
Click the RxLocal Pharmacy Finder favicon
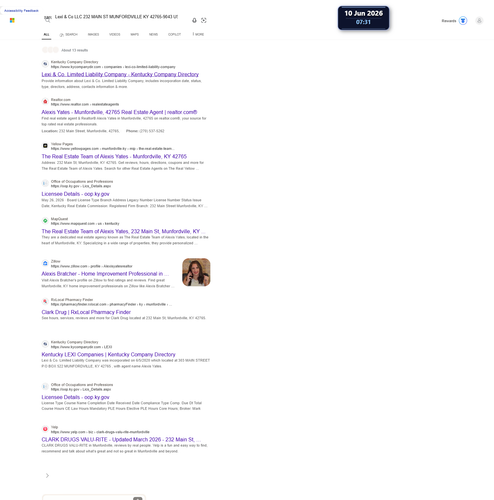coord(45,301)
